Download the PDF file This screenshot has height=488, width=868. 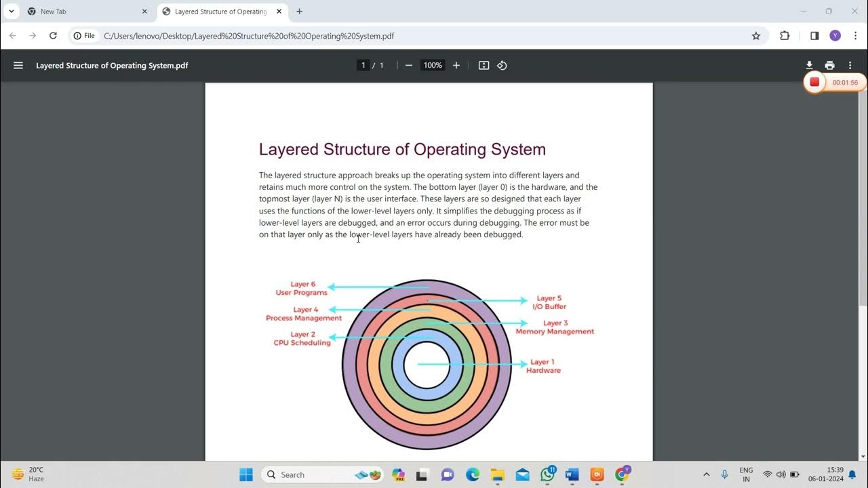click(809, 65)
